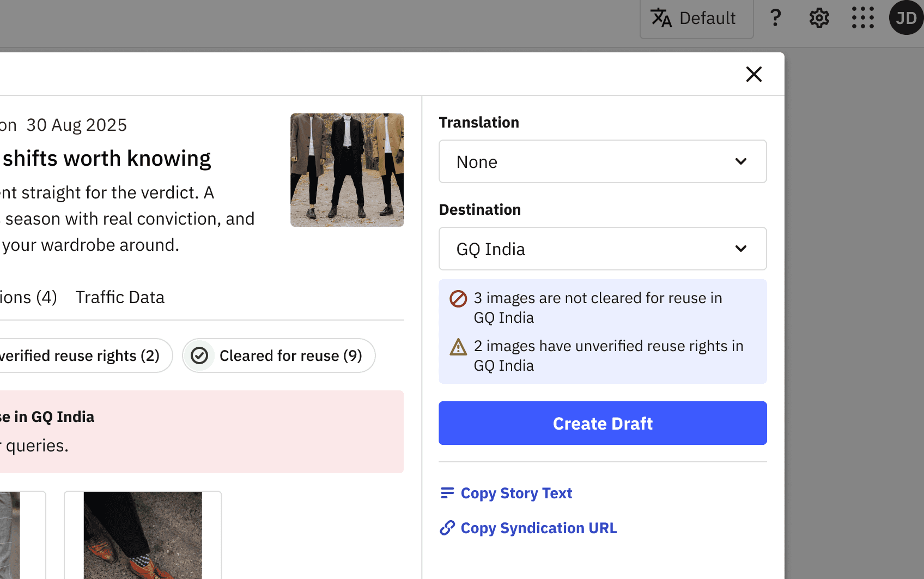924x579 pixels.
Task: Click the Copy Syndication URL chain icon
Action: (x=447, y=528)
